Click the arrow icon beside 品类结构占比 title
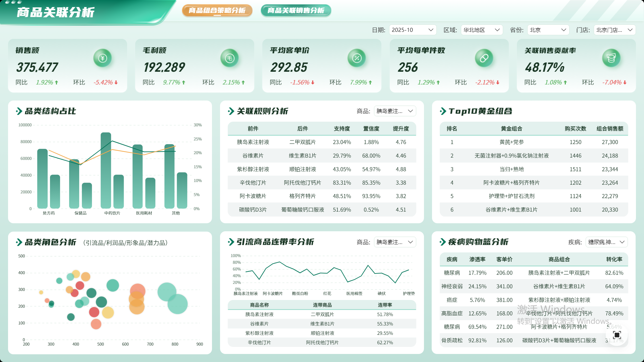 click(19, 111)
